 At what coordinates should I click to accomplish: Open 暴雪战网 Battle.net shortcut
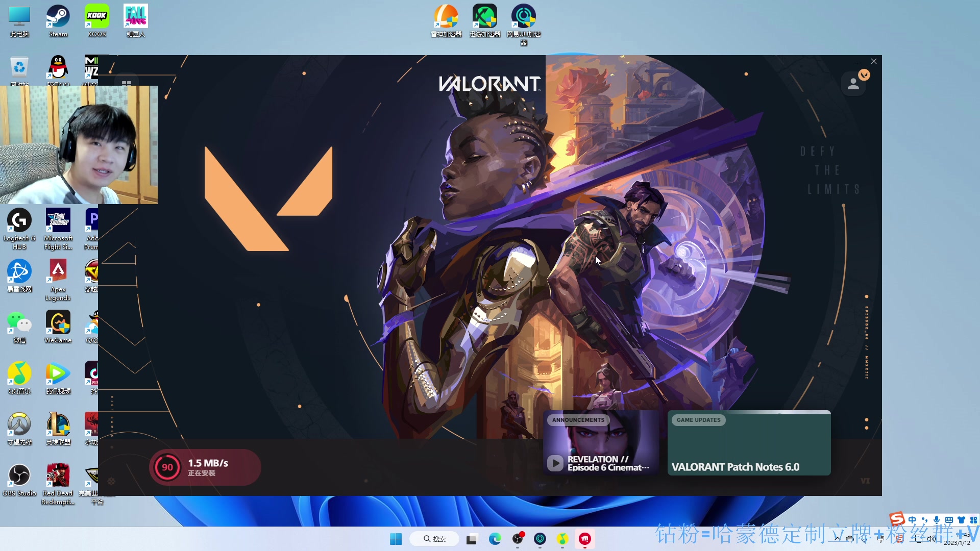(19, 276)
